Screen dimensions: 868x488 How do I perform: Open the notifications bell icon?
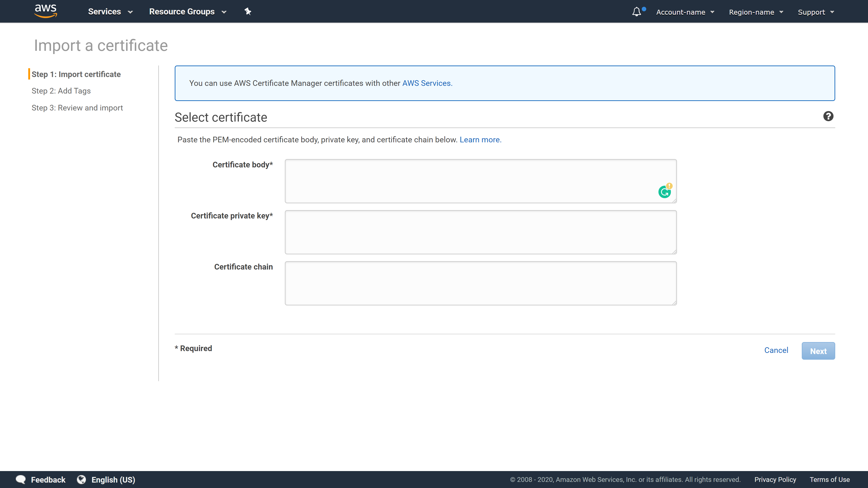click(637, 12)
